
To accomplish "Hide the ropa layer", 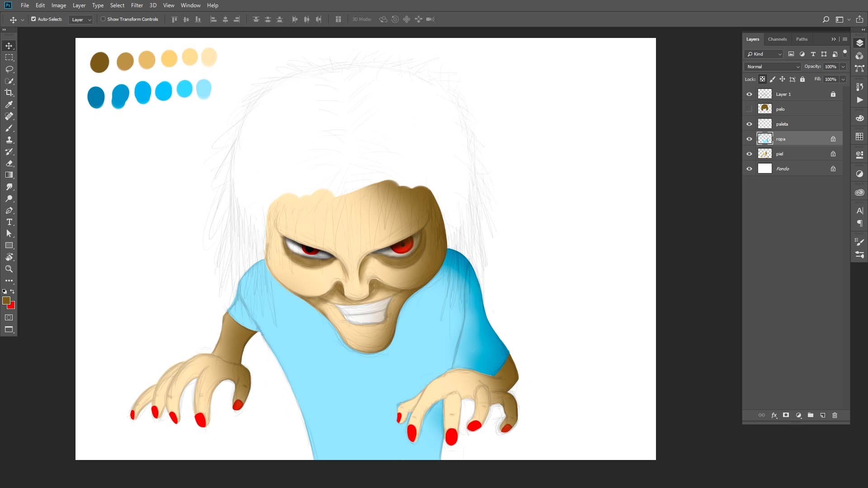I will (749, 139).
